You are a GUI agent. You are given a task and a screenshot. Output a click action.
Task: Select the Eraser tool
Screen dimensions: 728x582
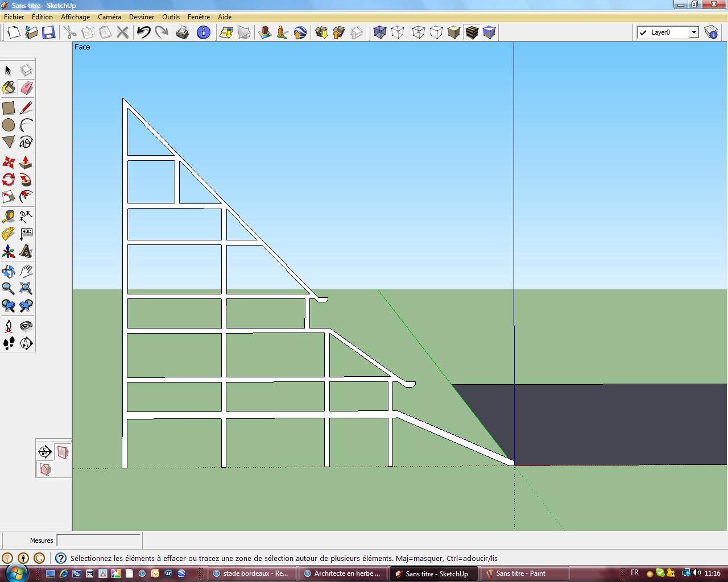pos(26,88)
